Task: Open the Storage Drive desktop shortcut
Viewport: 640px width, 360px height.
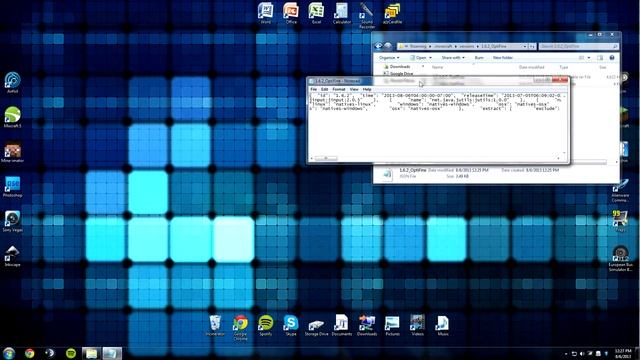Action: click(x=316, y=327)
